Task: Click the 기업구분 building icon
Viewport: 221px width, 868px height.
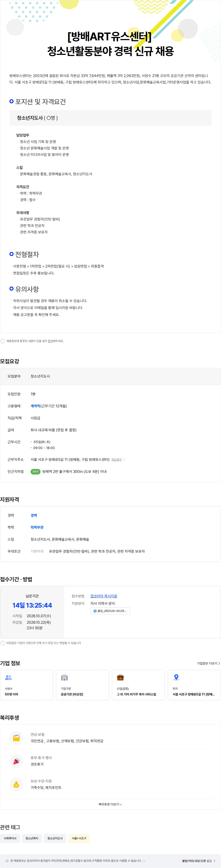Action: (x=64, y=678)
